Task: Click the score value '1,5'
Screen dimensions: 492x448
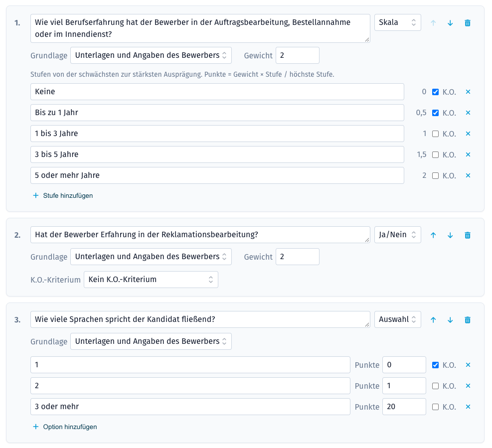Action: (421, 154)
